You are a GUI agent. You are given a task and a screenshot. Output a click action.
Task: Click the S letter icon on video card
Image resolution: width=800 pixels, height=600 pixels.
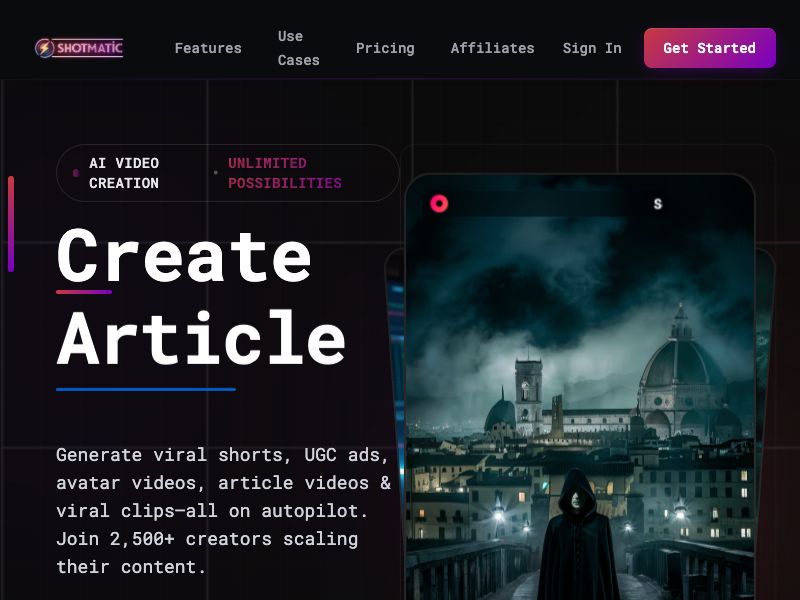click(658, 204)
